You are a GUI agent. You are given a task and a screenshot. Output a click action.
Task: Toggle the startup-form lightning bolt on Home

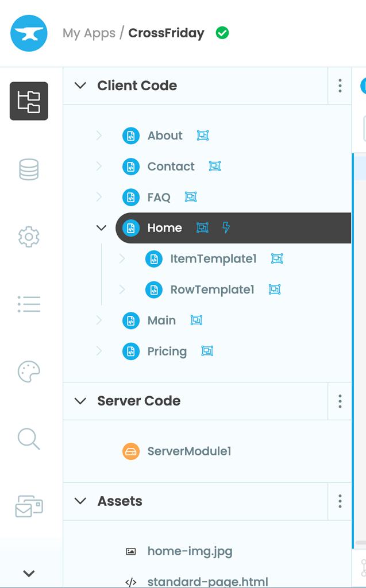[x=226, y=228]
